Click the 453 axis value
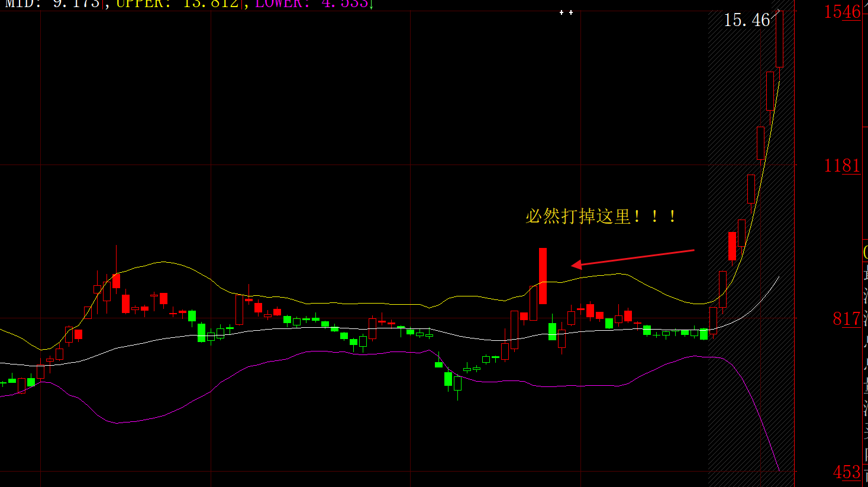 pyautogui.click(x=847, y=472)
